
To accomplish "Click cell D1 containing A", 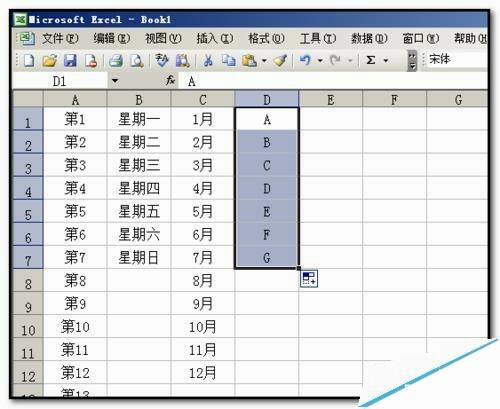I will point(267,119).
